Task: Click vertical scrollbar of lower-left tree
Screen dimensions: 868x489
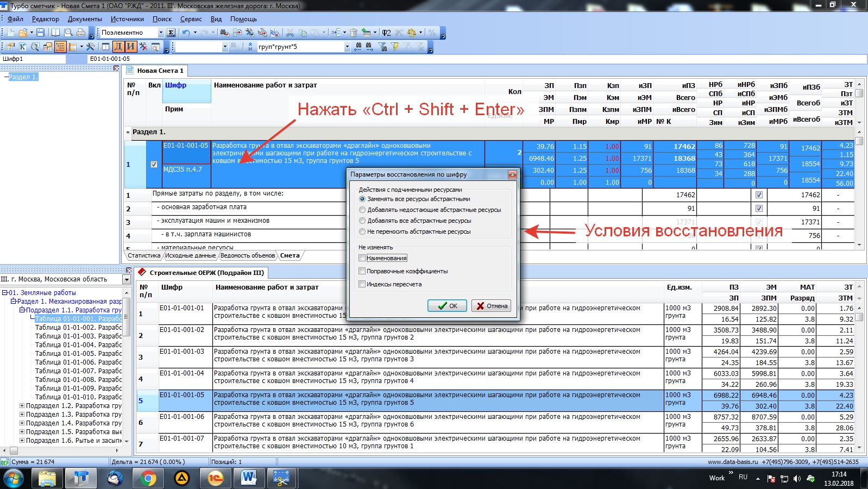Action: 127,367
